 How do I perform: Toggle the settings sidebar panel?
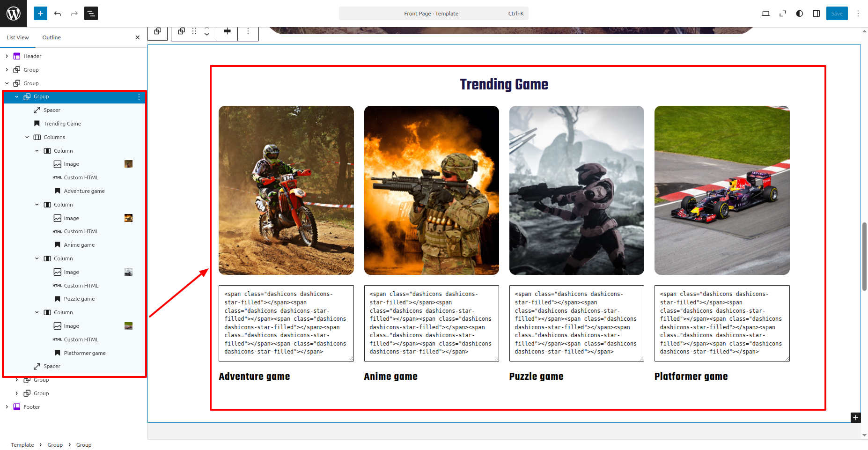click(x=817, y=14)
